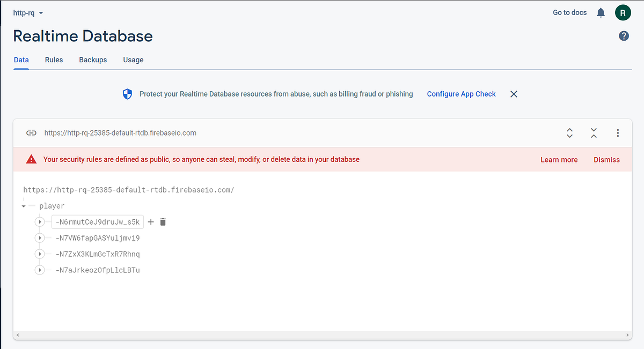644x349 pixels.
Task: Open the http-rq project dropdown
Action: (x=28, y=12)
